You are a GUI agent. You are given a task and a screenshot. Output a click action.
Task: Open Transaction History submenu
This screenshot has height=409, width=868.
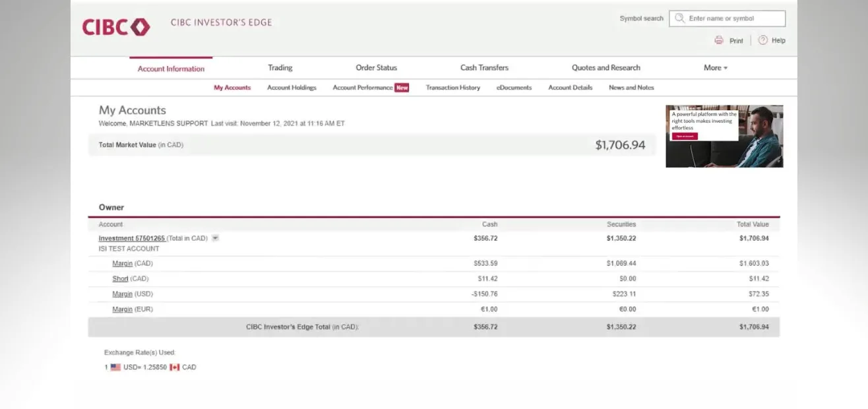pos(452,88)
